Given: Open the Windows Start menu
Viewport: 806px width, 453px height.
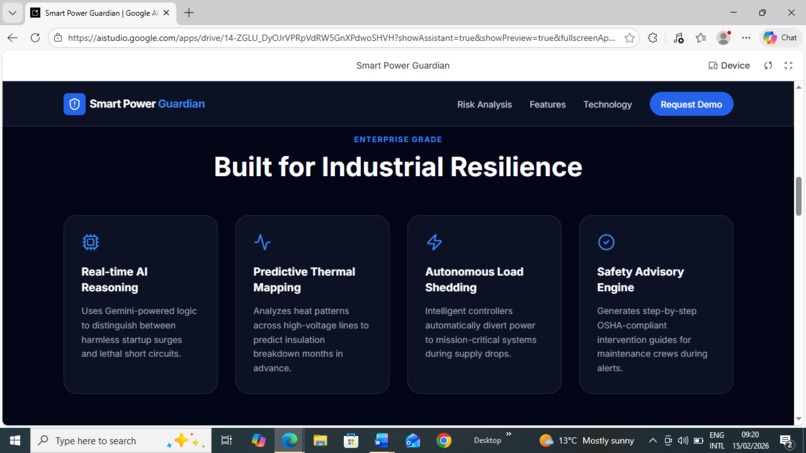Looking at the screenshot, I should pyautogui.click(x=15, y=441).
